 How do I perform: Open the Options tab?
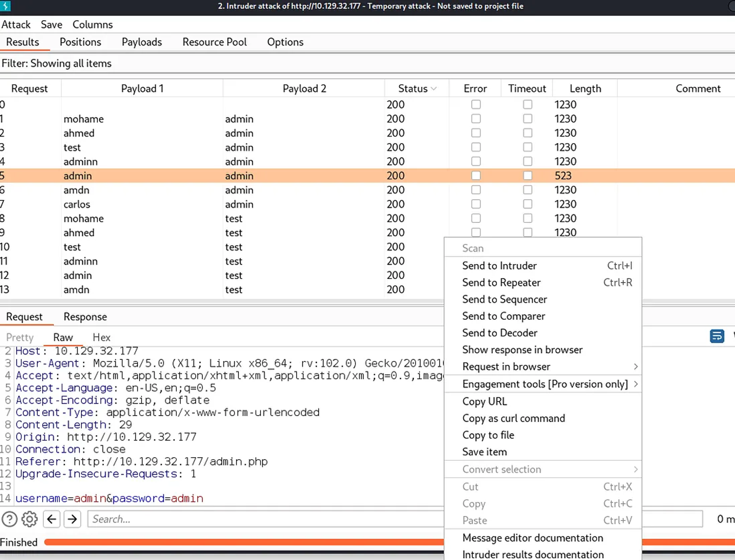[285, 42]
